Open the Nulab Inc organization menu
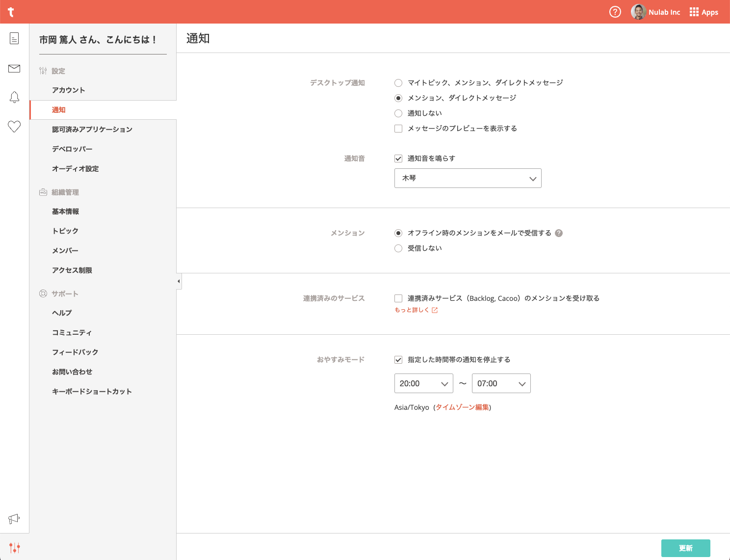This screenshot has height=560, width=730. pyautogui.click(x=664, y=12)
